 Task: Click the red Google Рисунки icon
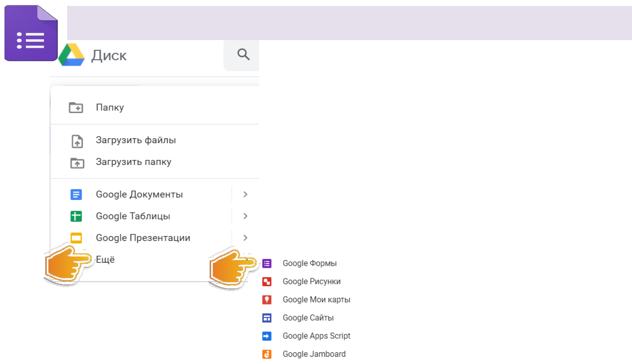(x=267, y=282)
